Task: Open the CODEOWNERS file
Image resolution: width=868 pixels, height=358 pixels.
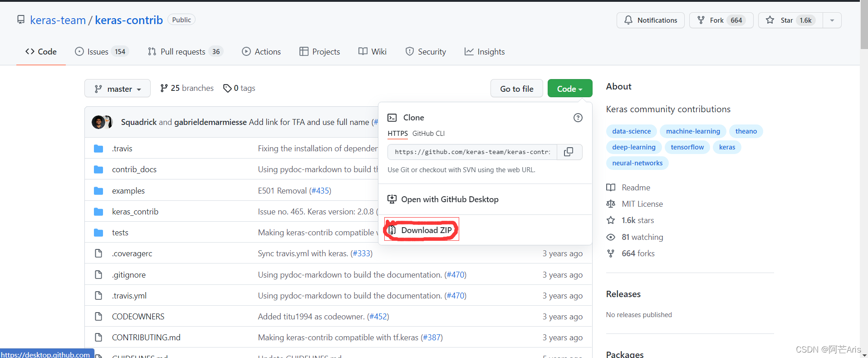Action: click(x=138, y=317)
